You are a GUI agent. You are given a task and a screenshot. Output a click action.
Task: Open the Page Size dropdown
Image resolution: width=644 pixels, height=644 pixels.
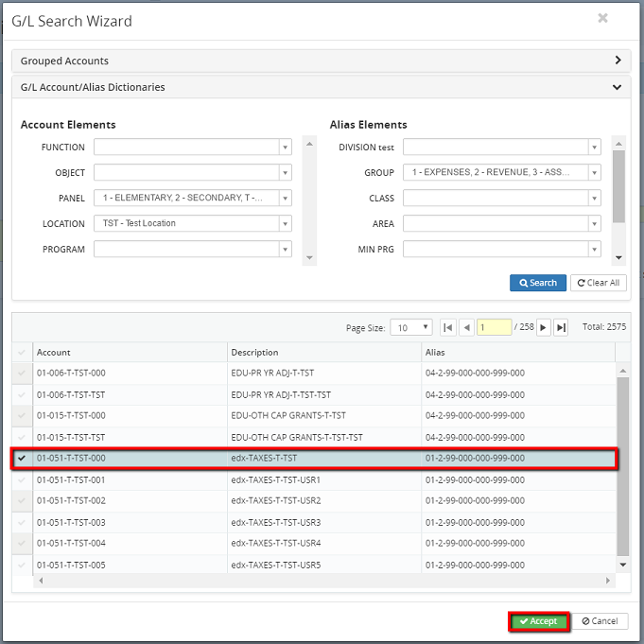[426, 327]
